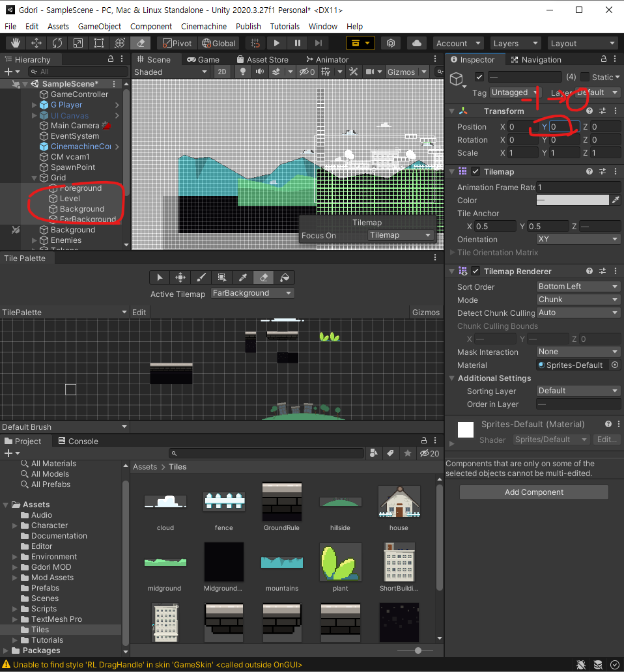The image size is (624, 672).
Task: Open the Mask Interaction dropdown
Action: [578, 352]
